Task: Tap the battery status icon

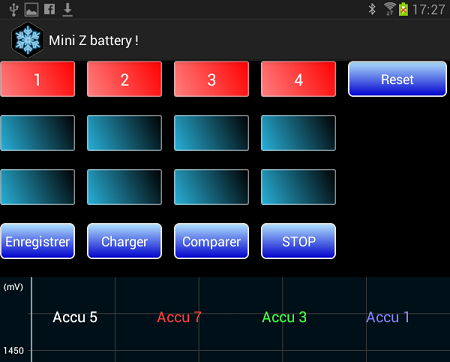Action: pyautogui.click(x=403, y=9)
